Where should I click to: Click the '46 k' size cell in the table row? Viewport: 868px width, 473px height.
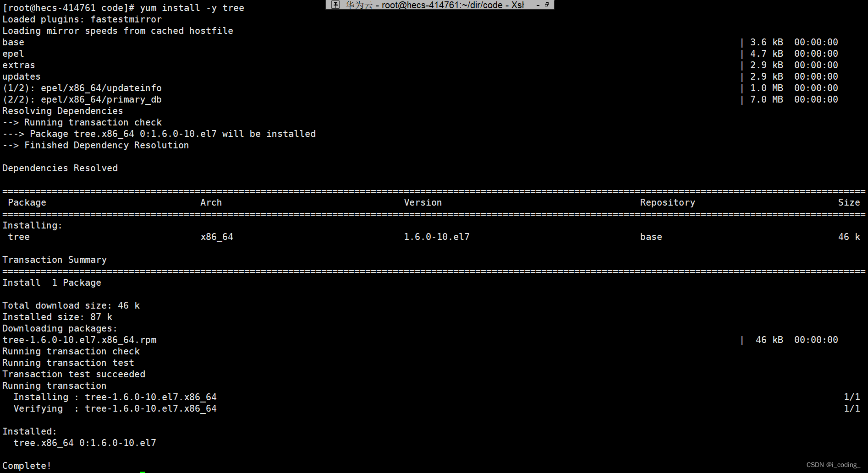[849, 237]
